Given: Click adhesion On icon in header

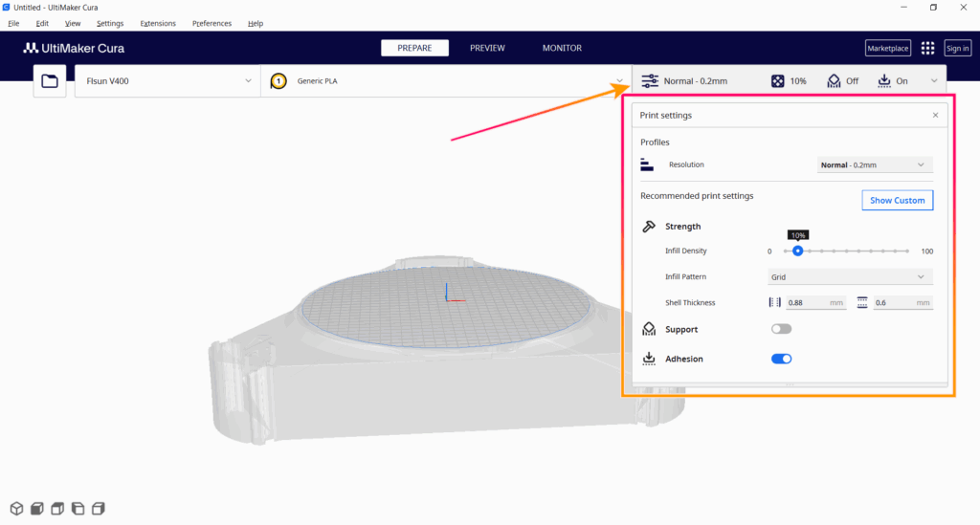Looking at the screenshot, I should pyautogui.click(x=883, y=81).
